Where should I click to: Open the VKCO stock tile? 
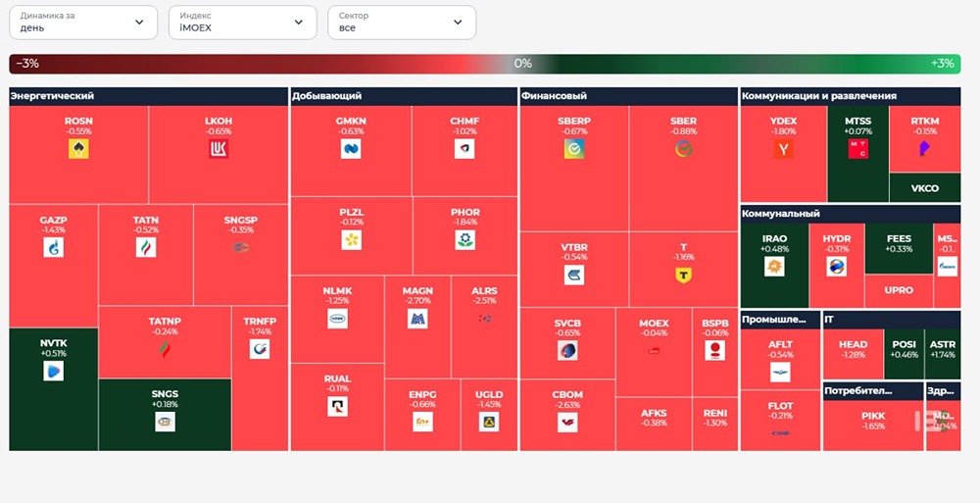(x=925, y=187)
